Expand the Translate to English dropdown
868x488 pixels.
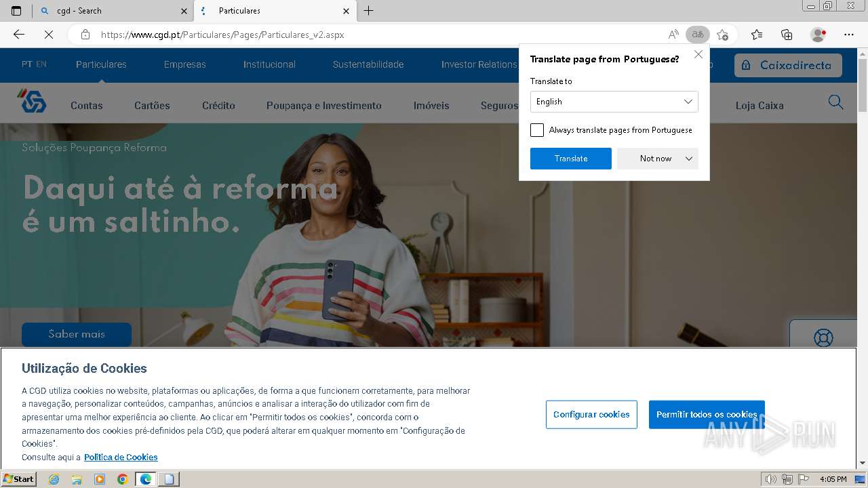pos(614,102)
